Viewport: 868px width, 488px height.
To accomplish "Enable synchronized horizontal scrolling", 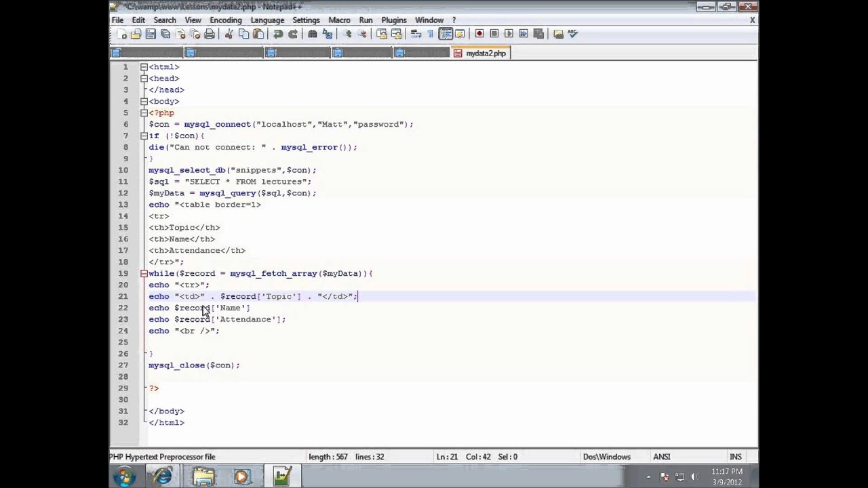I will [x=397, y=34].
